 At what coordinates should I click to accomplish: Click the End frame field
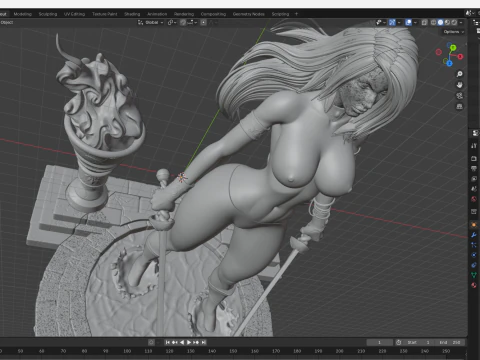coord(449,342)
